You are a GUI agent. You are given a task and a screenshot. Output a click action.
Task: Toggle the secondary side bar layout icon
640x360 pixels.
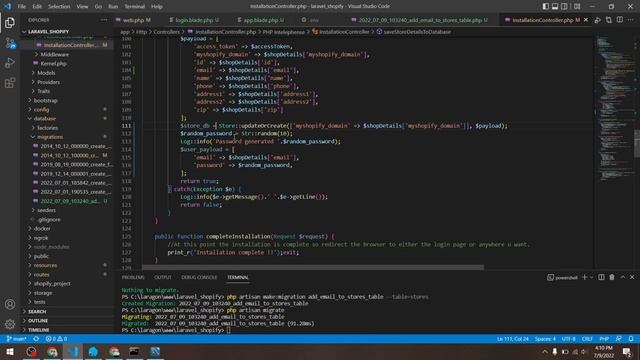(x=564, y=6)
